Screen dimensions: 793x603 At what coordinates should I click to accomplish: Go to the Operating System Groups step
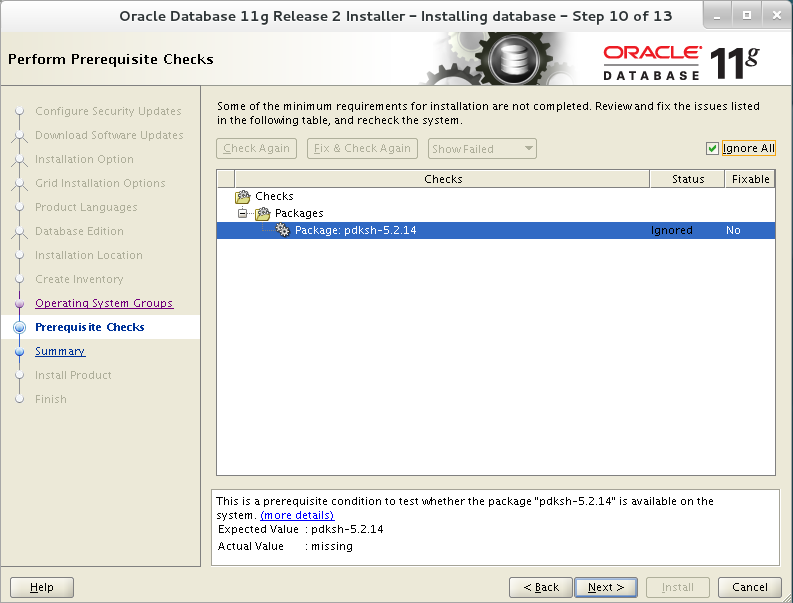(104, 303)
